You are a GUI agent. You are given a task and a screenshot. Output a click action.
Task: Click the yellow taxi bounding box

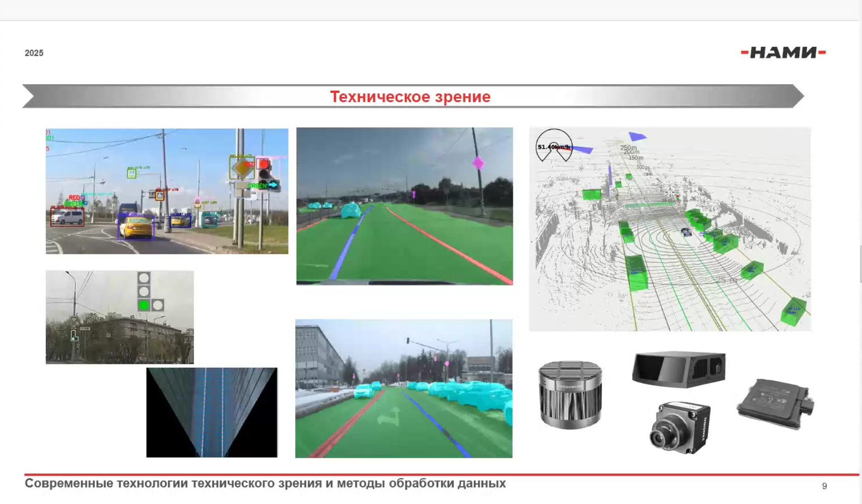click(x=135, y=227)
